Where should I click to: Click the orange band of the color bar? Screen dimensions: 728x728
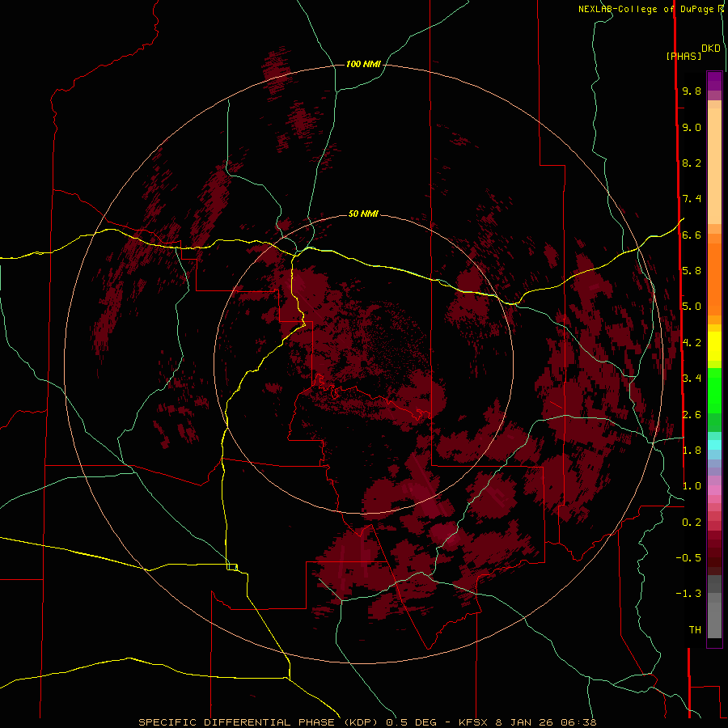(x=714, y=279)
